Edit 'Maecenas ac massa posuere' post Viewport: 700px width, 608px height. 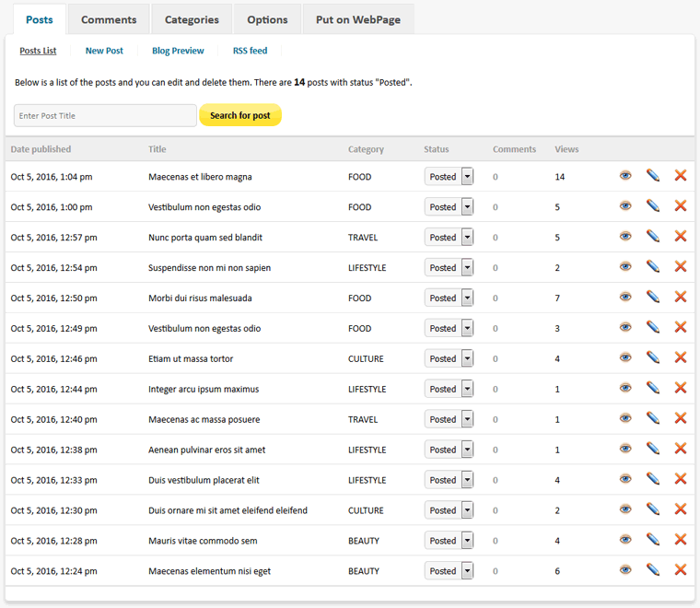click(x=653, y=418)
